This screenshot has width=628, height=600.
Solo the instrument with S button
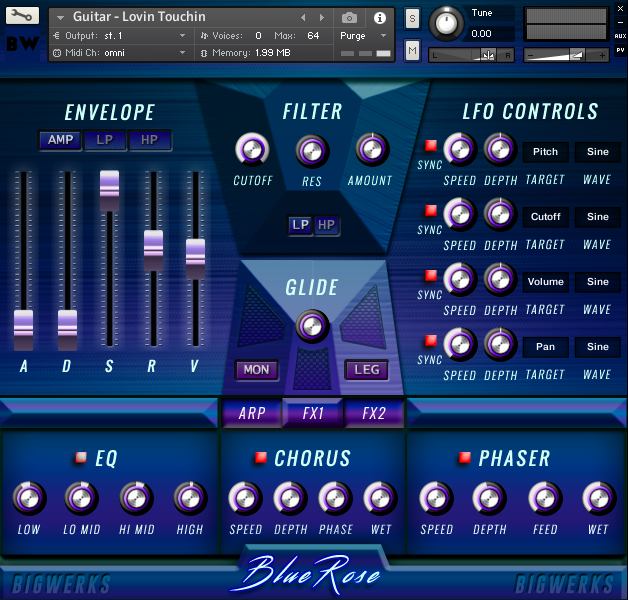tap(412, 18)
